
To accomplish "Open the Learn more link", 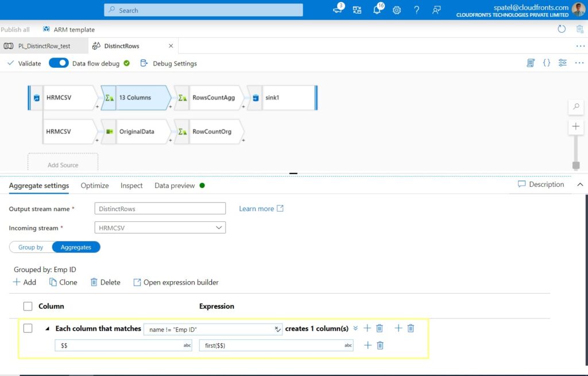I will pyautogui.click(x=261, y=209).
